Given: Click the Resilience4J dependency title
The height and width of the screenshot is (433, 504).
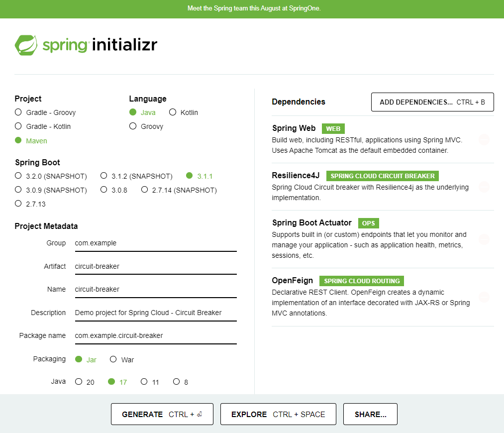Looking at the screenshot, I should [x=296, y=176].
